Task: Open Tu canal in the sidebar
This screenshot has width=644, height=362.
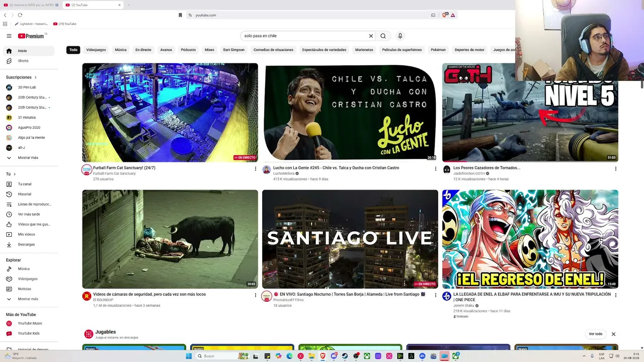Action: 28,184
